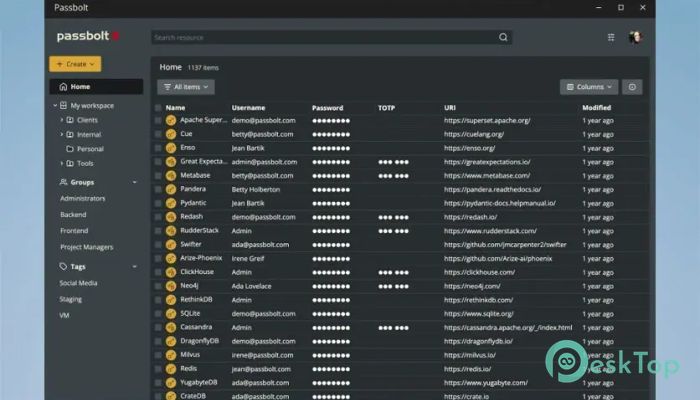
Task: Expand the Tools folder arrow
Action: (62, 163)
